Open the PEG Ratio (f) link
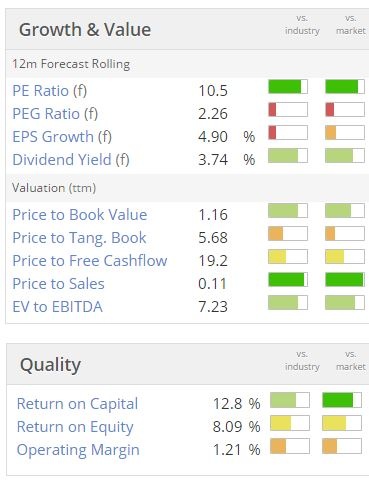Viewport: 369px width, 480px height. click(x=55, y=114)
